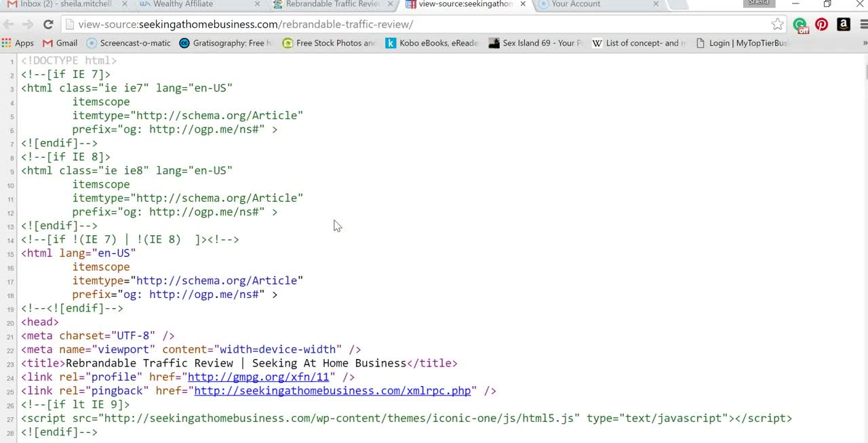Screen dimensions: 868x443
Task: Click the html class="ie ie7" line
Action: 127,88
